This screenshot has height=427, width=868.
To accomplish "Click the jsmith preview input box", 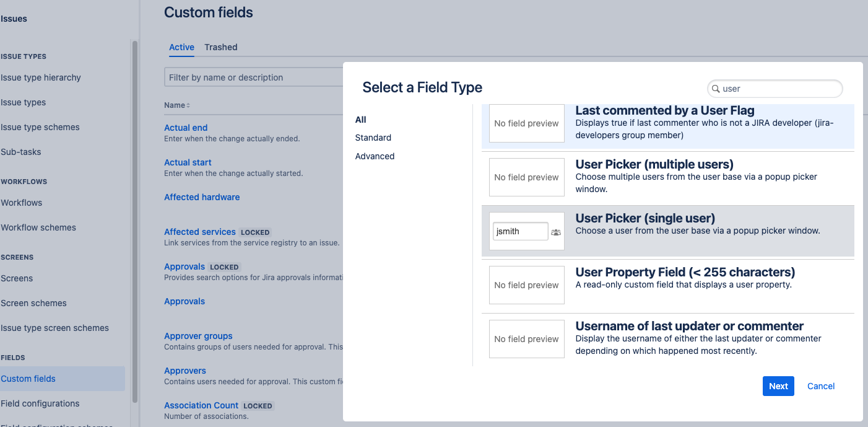I will (x=521, y=231).
